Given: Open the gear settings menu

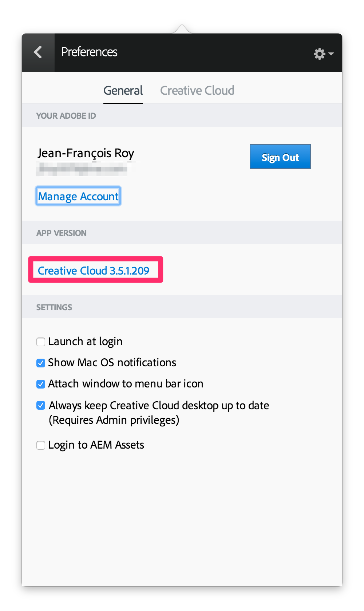Looking at the screenshot, I should (324, 54).
